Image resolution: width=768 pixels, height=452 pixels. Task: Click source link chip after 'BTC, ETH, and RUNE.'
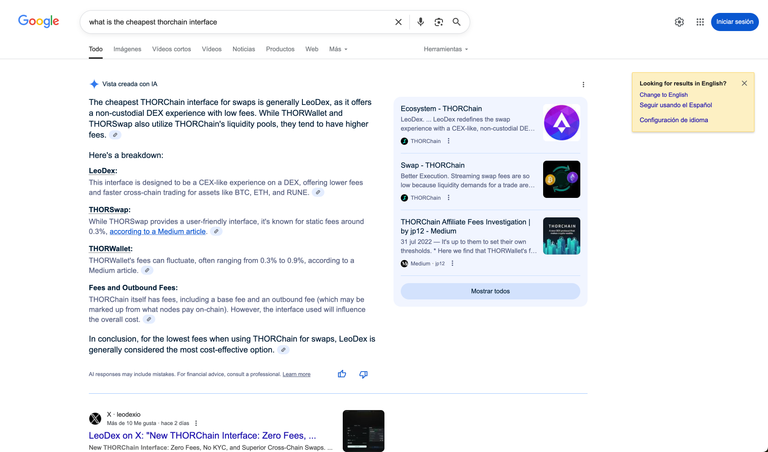tap(318, 192)
